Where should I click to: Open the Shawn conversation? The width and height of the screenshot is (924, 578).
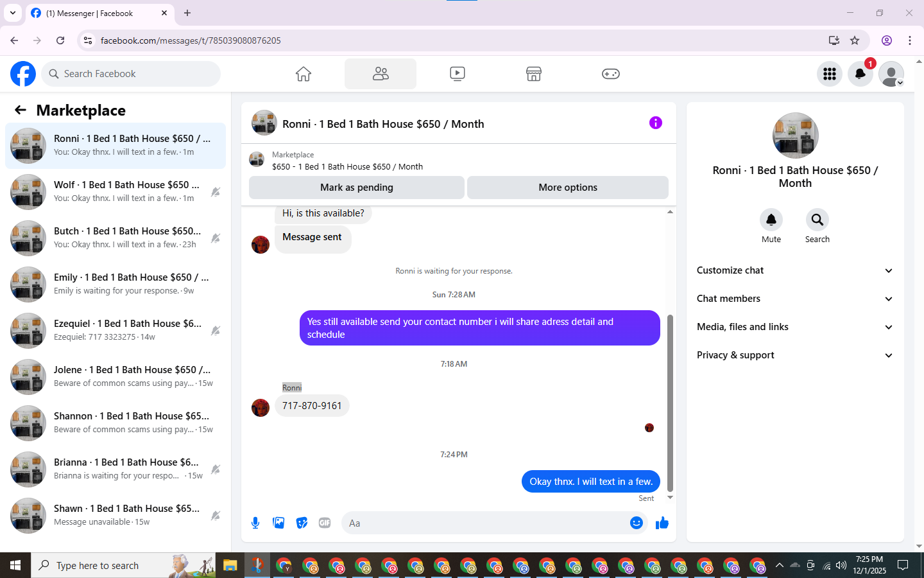[116, 516]
